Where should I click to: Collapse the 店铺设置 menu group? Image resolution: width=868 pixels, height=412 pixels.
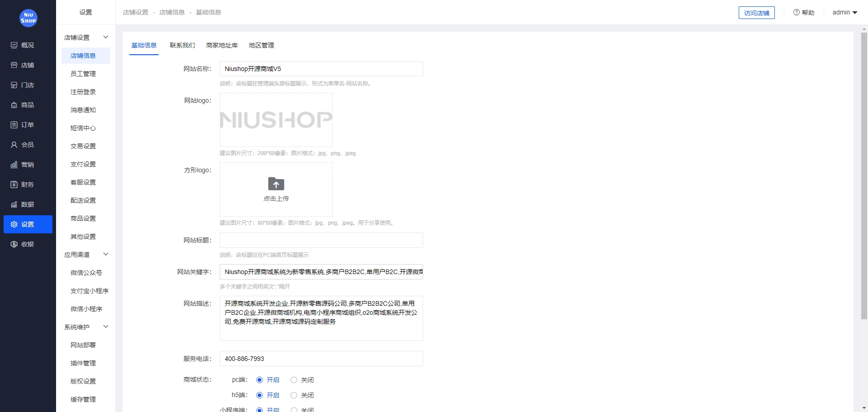[106, 37]
